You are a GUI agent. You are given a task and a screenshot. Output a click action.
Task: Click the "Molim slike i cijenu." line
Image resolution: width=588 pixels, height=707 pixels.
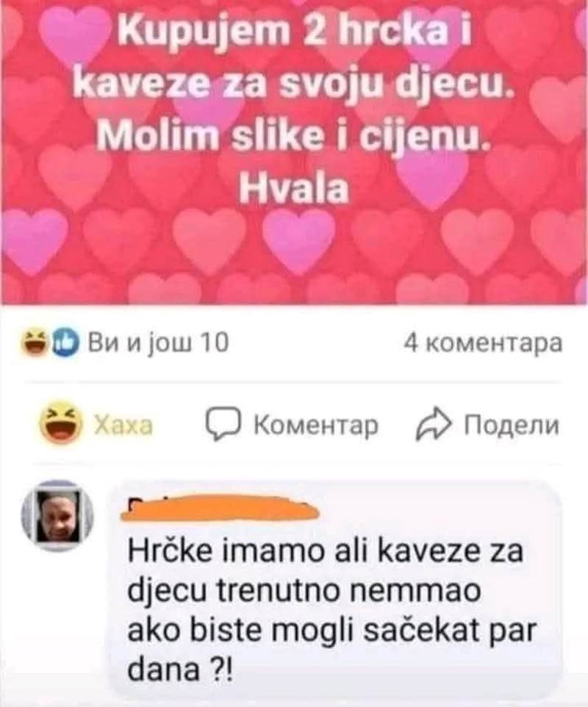tap(293, 137)
